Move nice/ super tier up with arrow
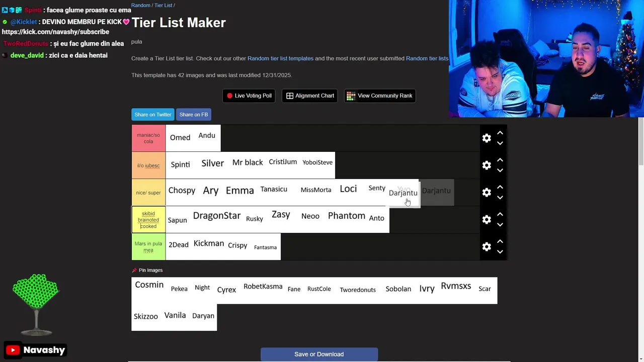This screenshot has height=362, width=644. 500,188
